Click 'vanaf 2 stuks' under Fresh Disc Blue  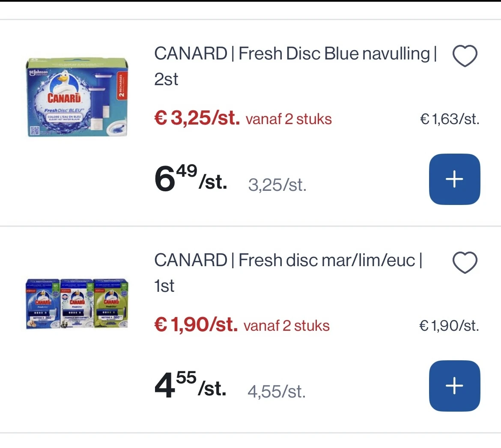(x=289, y=119)
